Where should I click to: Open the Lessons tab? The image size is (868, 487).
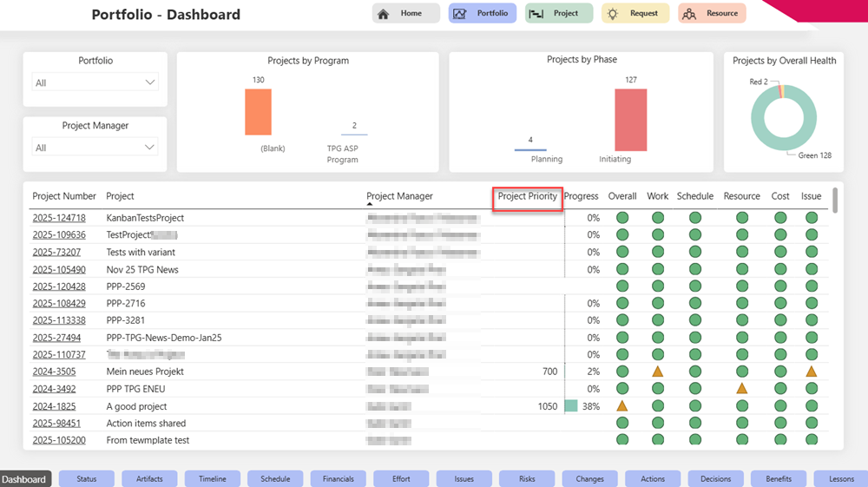click(841, 478)
